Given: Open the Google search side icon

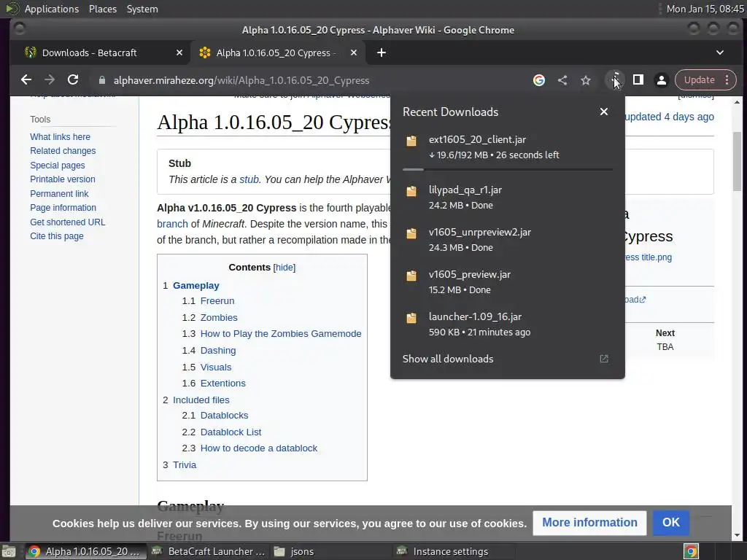Looking at the screenshot, I should click(x=539, y=80).
